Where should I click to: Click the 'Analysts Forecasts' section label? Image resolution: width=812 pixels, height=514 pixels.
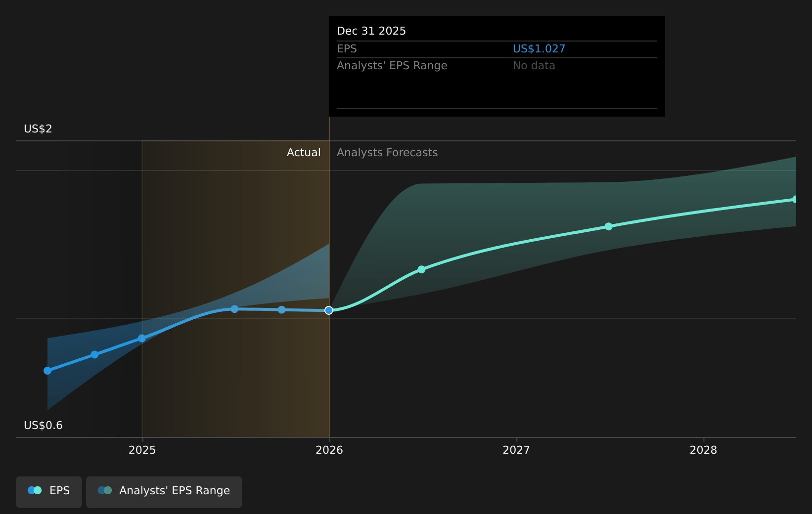(x=387, y=153)
